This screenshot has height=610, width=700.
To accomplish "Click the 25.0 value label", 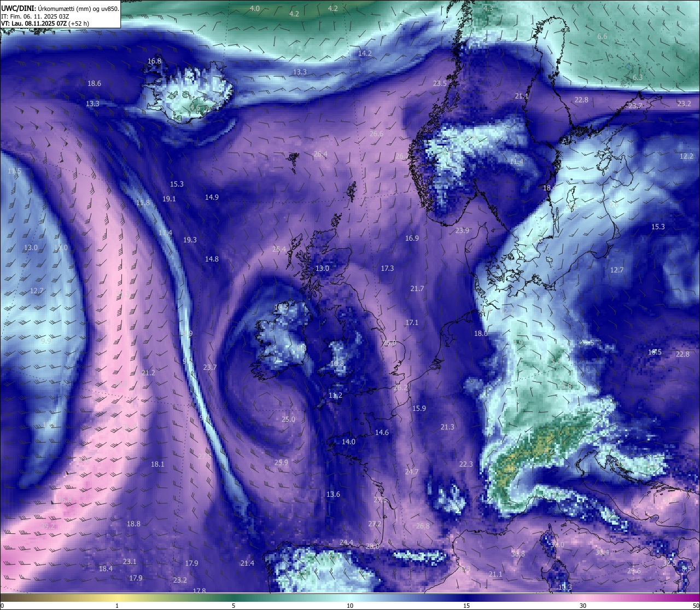I will point(288,420).
